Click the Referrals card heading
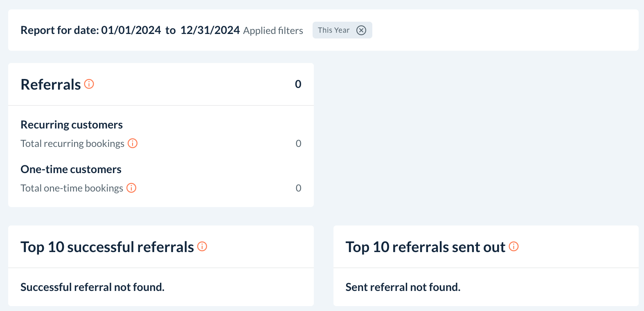The width and height of the screenshot is (644, 311). coord(51,84)
